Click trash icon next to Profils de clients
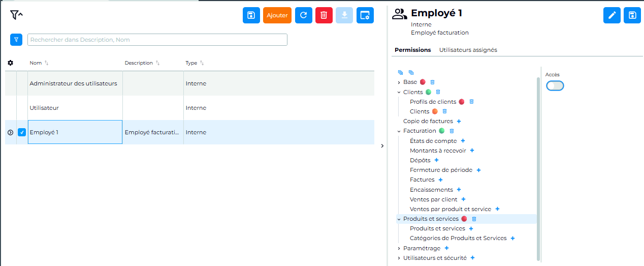 click(471, 102)
